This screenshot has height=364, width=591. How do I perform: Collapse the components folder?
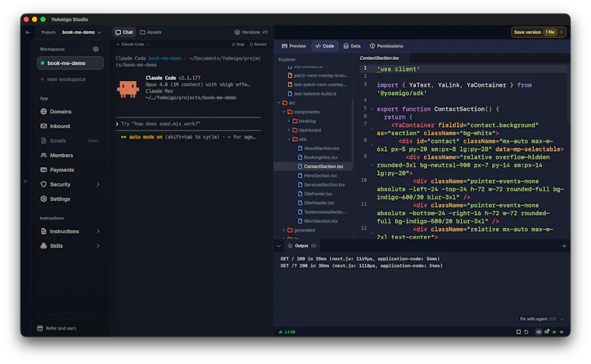(x=284, y=112)
